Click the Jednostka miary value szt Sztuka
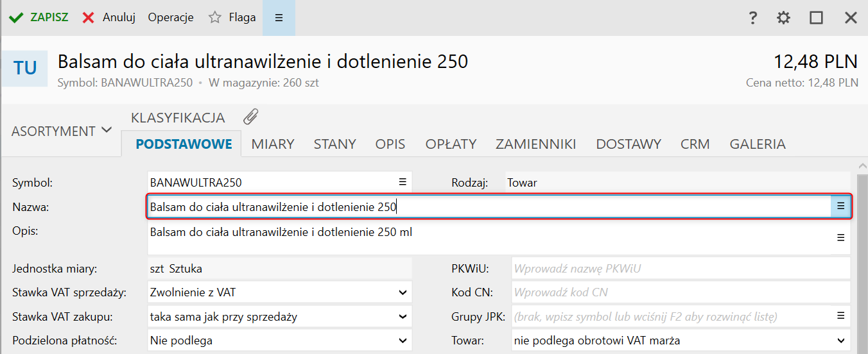 click(279, 269)
